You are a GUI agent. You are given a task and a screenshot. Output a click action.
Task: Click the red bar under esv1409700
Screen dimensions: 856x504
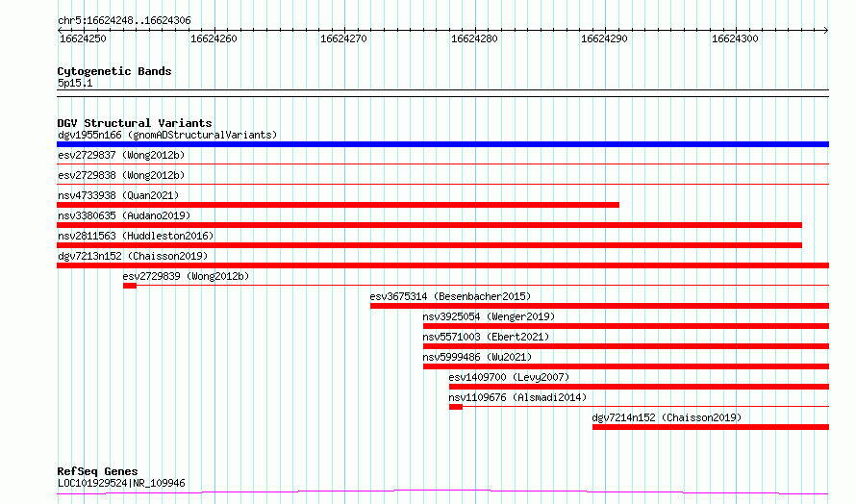(x=639, y=387)
